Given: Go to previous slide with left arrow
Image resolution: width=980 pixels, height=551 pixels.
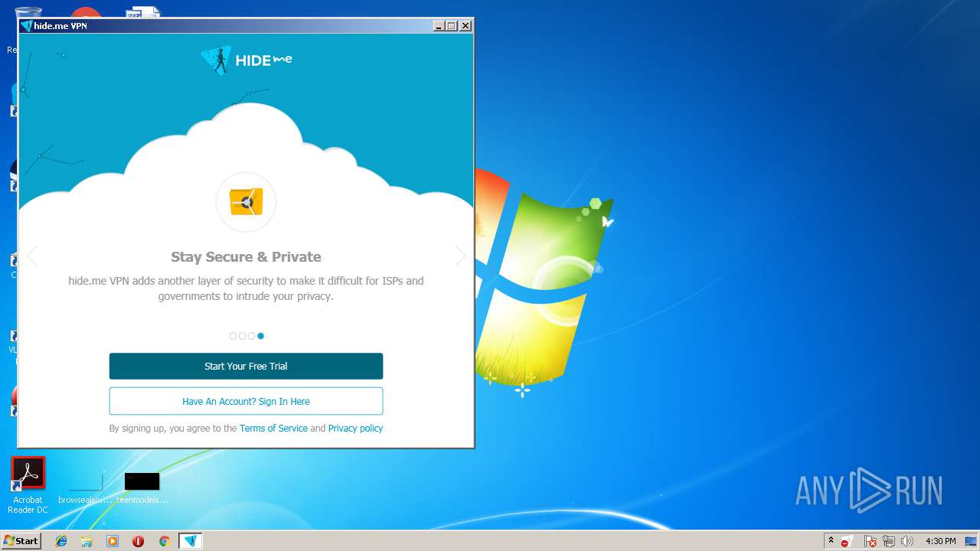Looking at the screenshot, I should coord(31,256).
